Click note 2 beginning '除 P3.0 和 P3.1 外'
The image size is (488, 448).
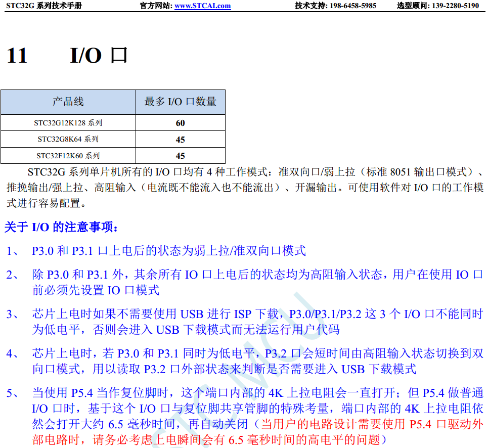point(245,282)
